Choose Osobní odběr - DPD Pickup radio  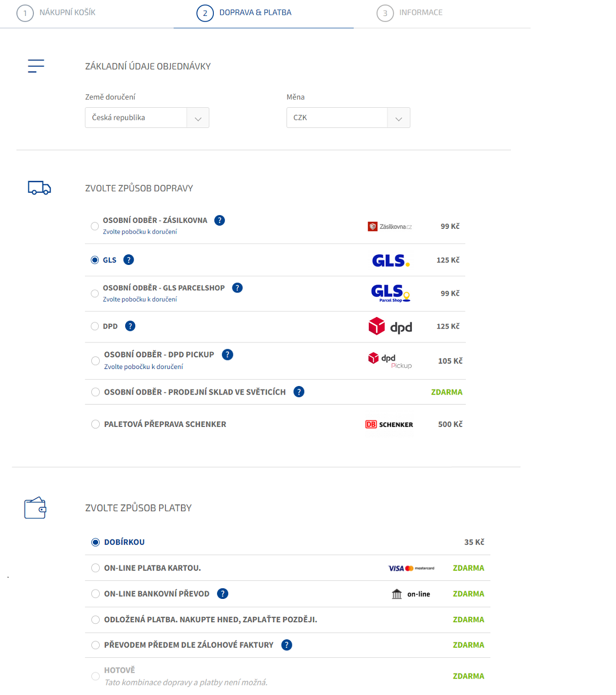click(x=96, y=361)
